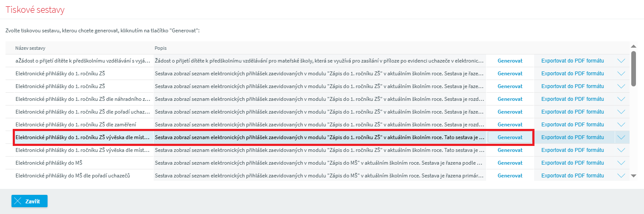
Task: Open export options chevron for aŽádost row
Action: pyautogui.click(x=622, y=61)
